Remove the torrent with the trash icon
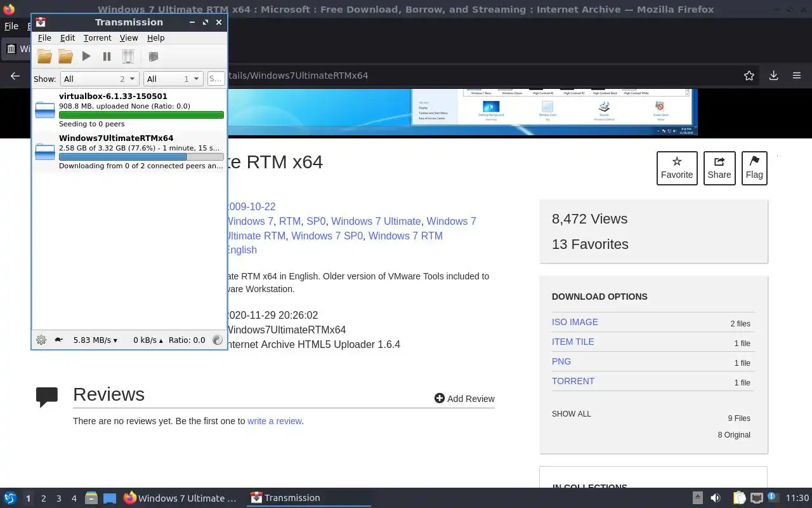This screenshot has width=812, height=508. 128,57
